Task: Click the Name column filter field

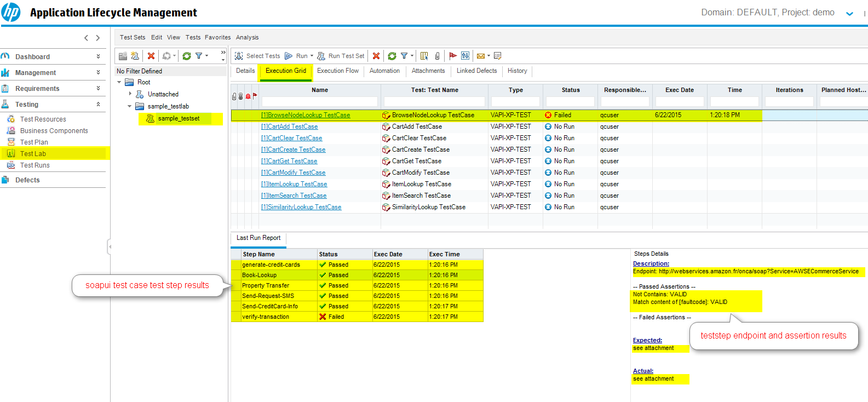Action: 319,102
